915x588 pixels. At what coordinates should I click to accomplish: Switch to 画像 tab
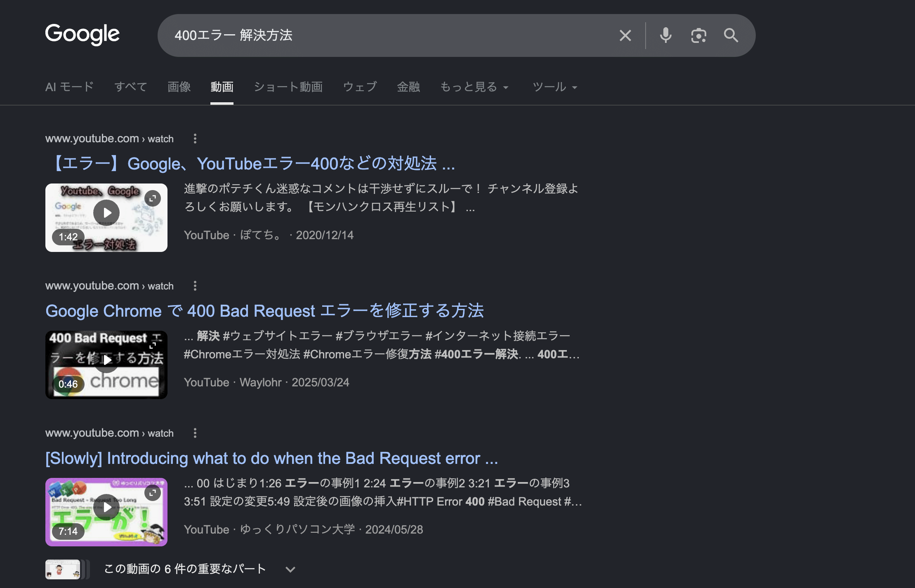(179, 87)
